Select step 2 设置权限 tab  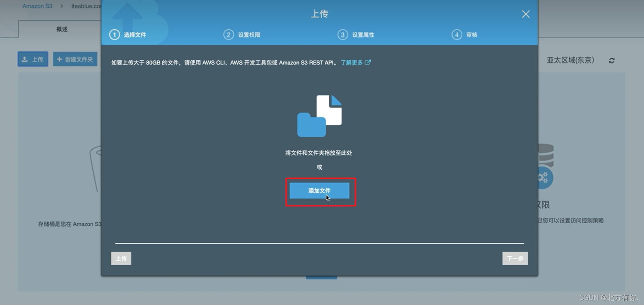click(x=242, y=35)
